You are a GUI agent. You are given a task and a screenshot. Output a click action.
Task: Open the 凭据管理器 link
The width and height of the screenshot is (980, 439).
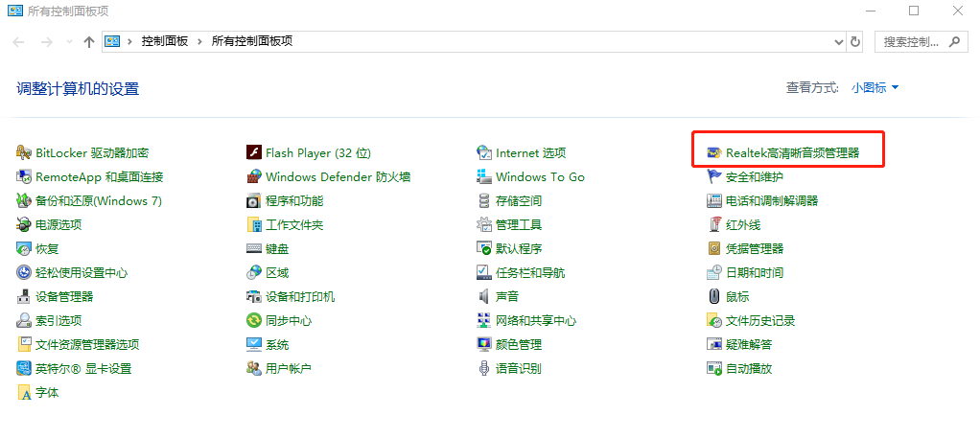click(755, 248)
